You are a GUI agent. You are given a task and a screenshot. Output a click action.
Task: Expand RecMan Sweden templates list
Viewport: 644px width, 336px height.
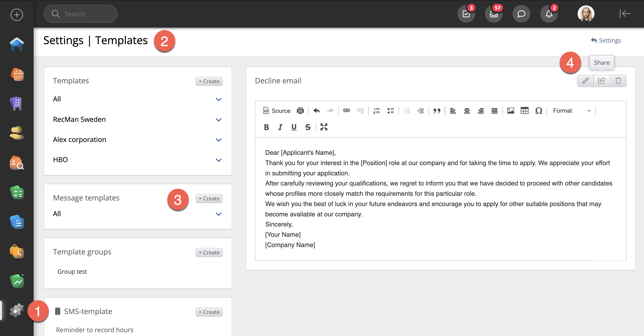click(x=218, y=120)
